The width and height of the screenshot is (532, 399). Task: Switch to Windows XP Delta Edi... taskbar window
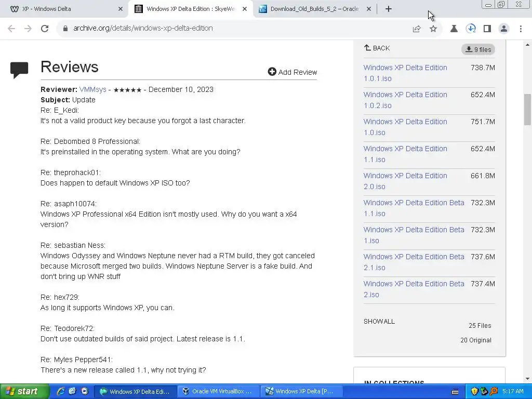point(136,392)
